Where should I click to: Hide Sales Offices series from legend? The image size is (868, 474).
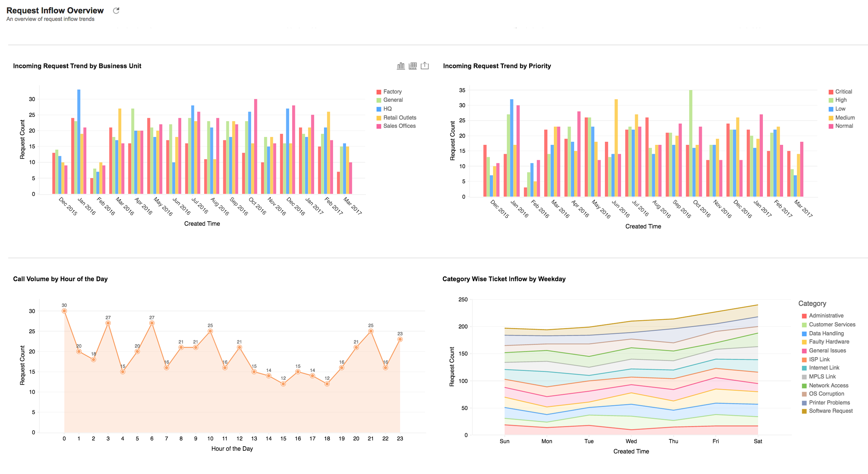[399, 126]
